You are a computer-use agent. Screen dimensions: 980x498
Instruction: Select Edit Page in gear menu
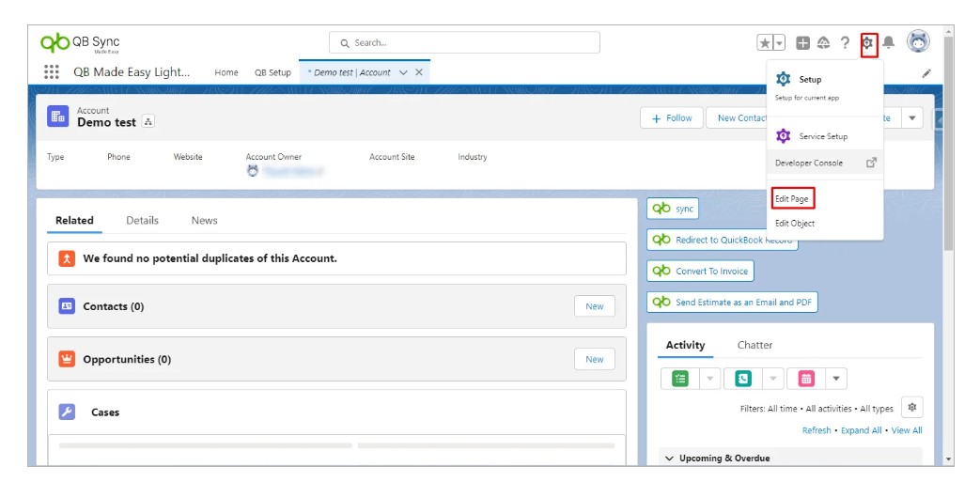tap(792, 198)
